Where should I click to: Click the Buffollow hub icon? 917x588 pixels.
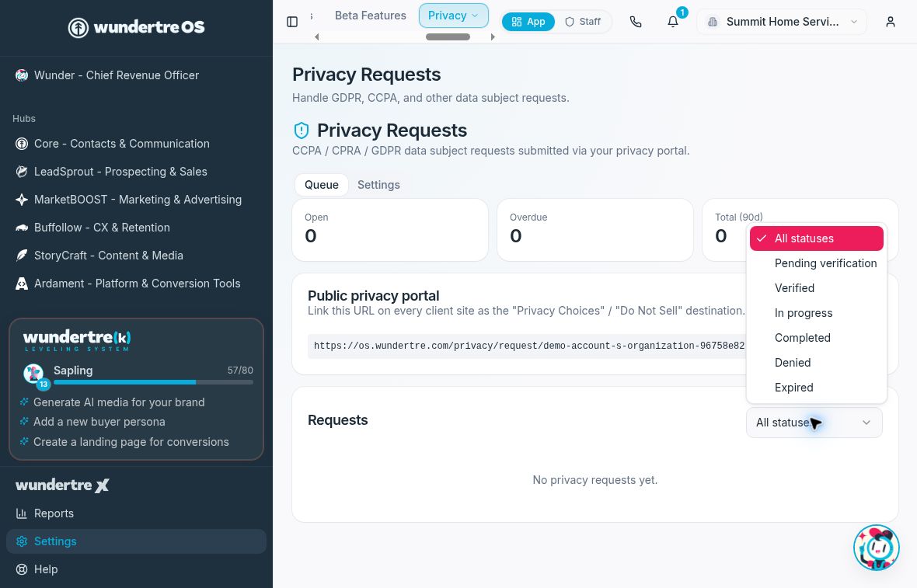[22, 228]
